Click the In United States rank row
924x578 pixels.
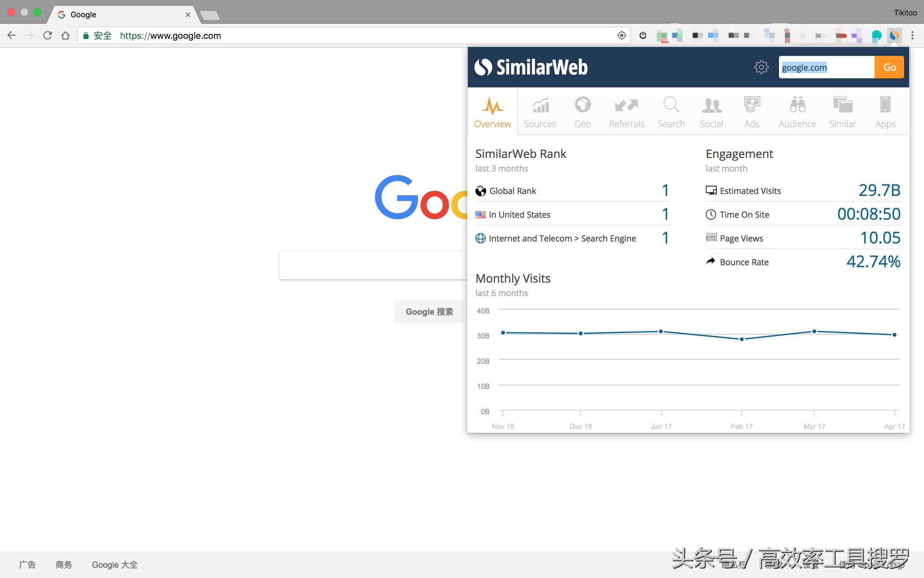pos(572,214)
